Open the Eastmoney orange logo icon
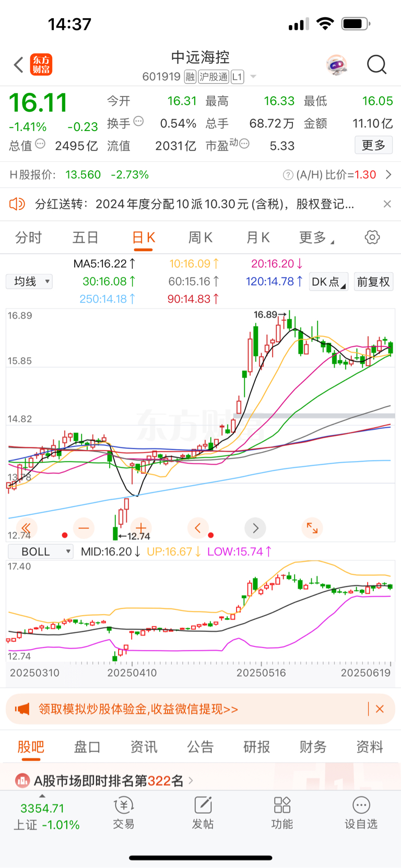The height and width of the screenshot is (868, 401). (41, 65)
